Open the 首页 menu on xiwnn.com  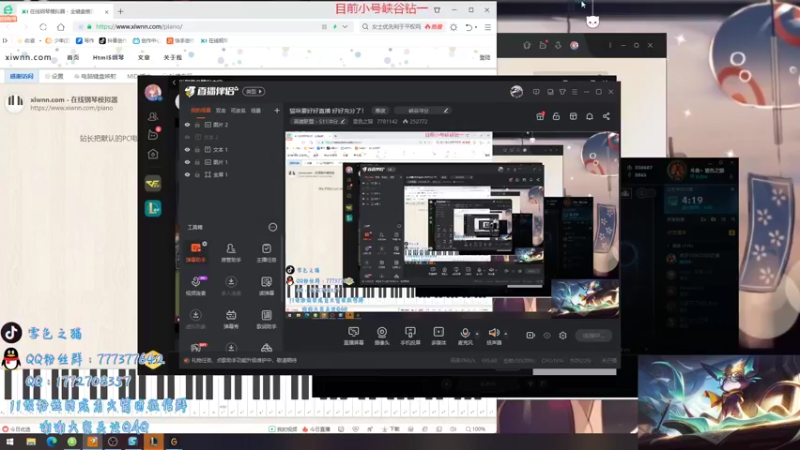(x=73, y=58)
